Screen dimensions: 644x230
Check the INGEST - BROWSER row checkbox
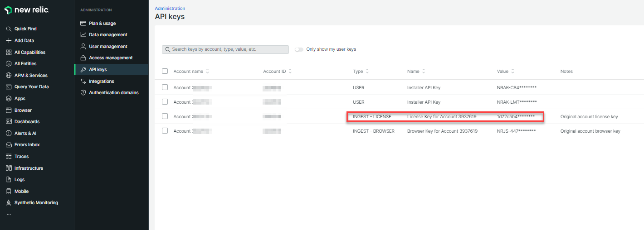165,131
